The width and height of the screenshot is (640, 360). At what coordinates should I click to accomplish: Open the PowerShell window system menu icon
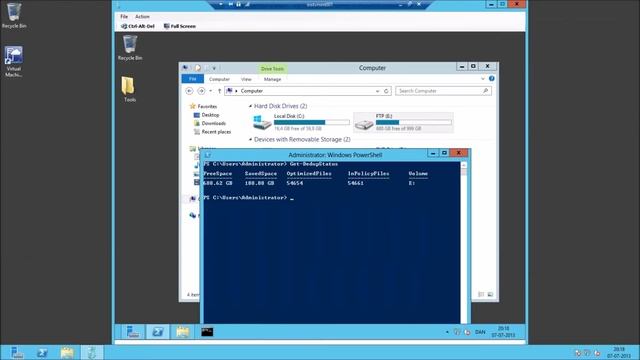[x=207, y=155]
